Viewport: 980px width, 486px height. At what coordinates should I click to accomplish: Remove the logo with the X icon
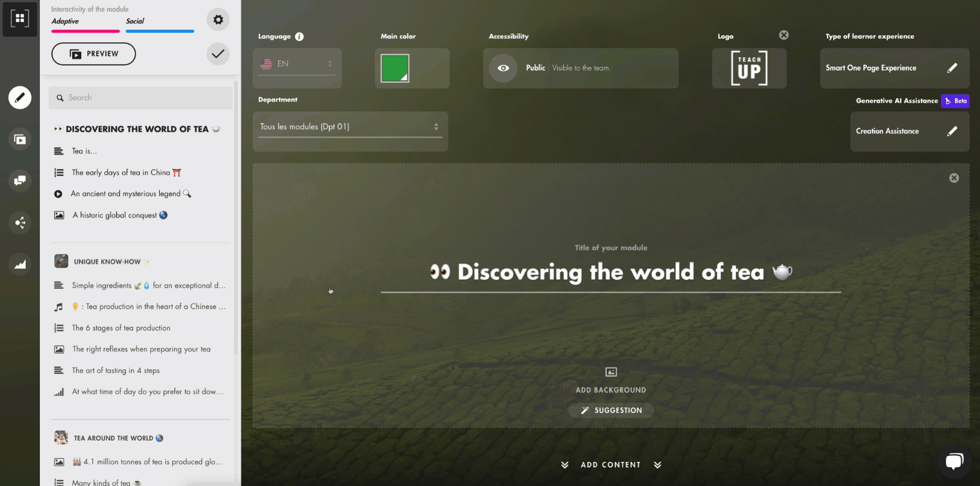pyautogui.click(x=784, y=35)
